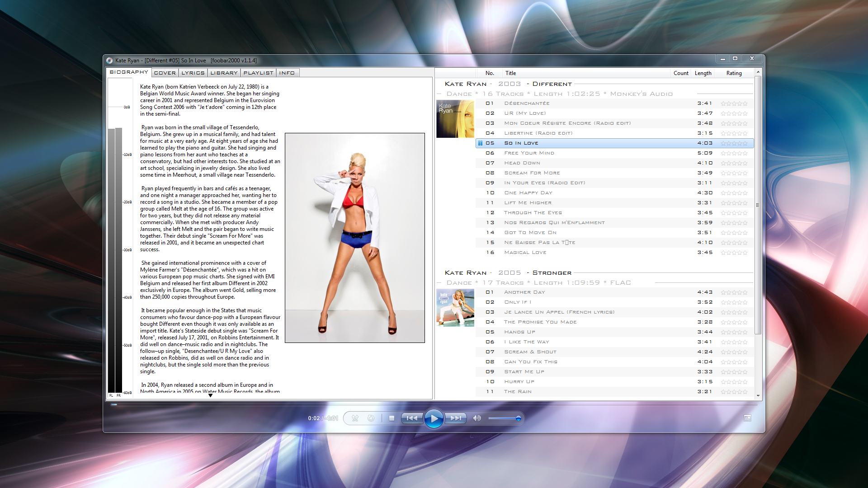
Task: Skip back to the previous track
Action: [412, 418]
